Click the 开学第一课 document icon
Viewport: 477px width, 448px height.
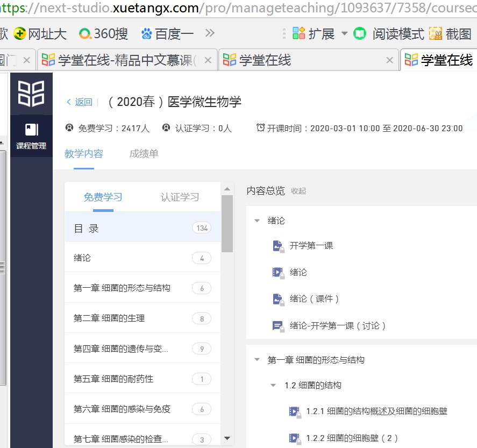277,246
